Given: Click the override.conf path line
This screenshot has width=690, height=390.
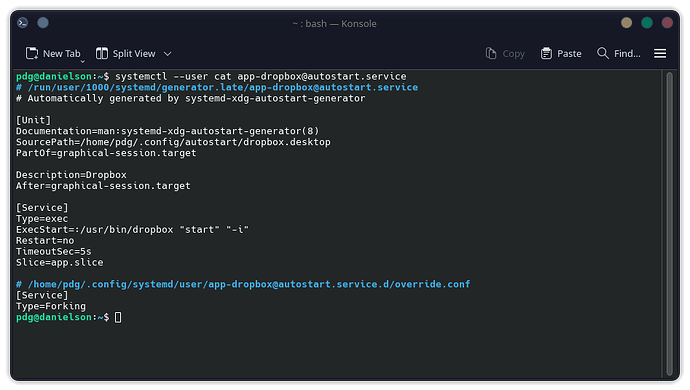Looking at the screenshot, I should click(243, 284).
